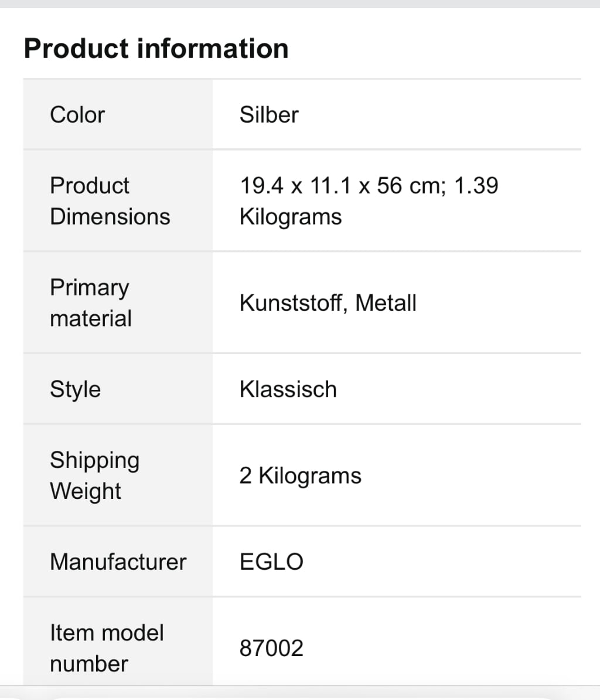Click the 2 Kilograms value
Viewport: 600px width, 700px height.
pyautogui.click(x=300, y=475)
